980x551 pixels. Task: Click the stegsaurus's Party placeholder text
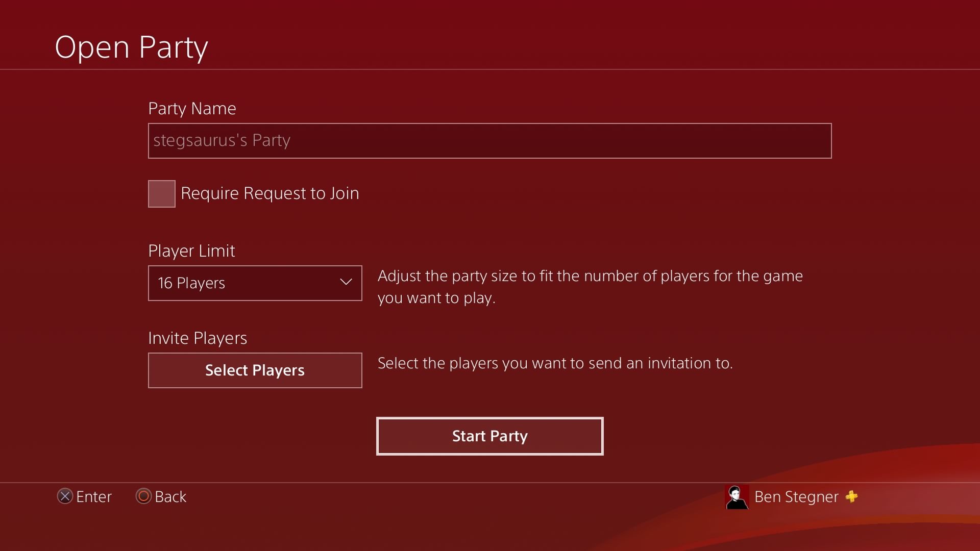(221, 141)
